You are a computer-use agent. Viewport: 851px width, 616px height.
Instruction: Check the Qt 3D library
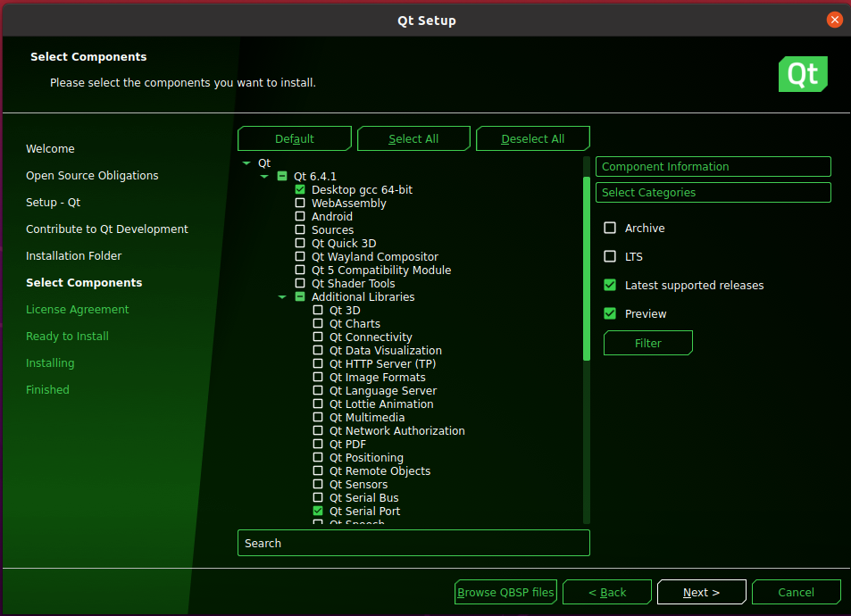click(318, 310)
